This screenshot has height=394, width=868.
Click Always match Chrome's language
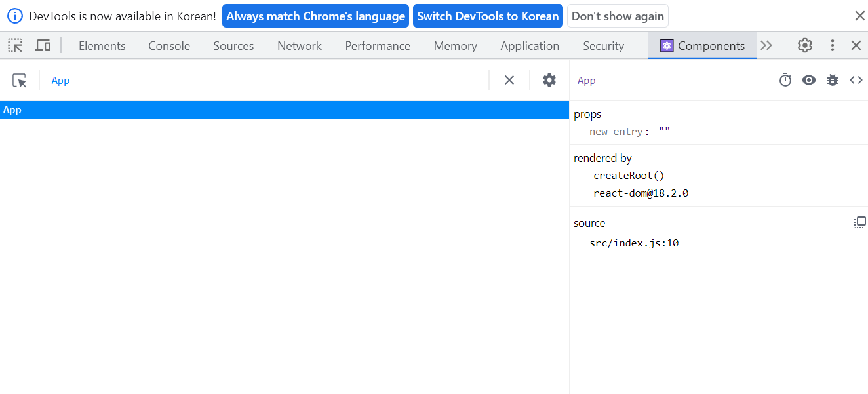pyautogui.click(x=315, y=16)
